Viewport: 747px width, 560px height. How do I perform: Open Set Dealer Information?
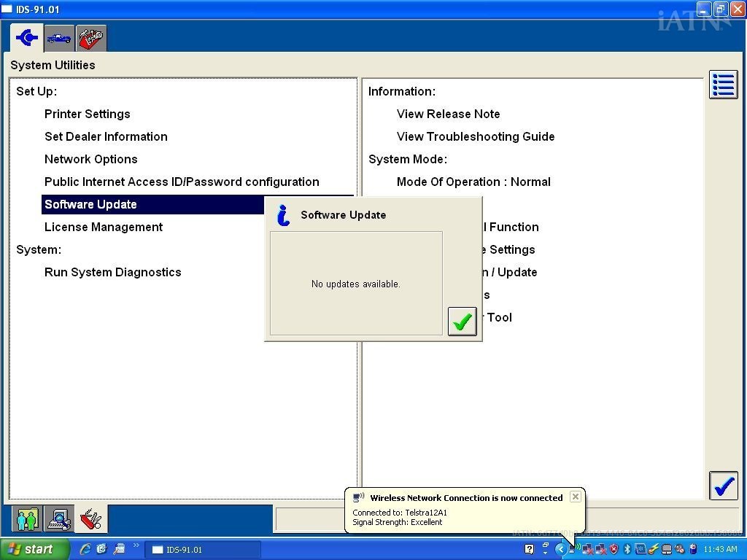click(x=106, y=136)
